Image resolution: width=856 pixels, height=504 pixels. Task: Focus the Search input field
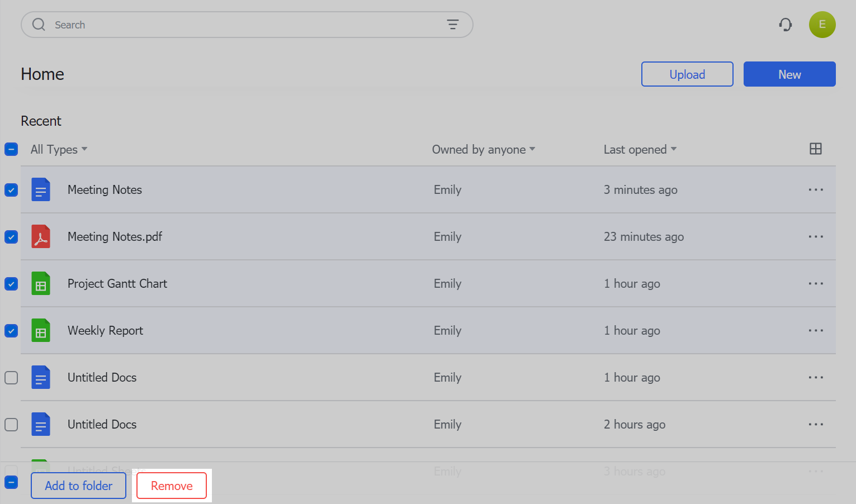[x=247, y=25]
